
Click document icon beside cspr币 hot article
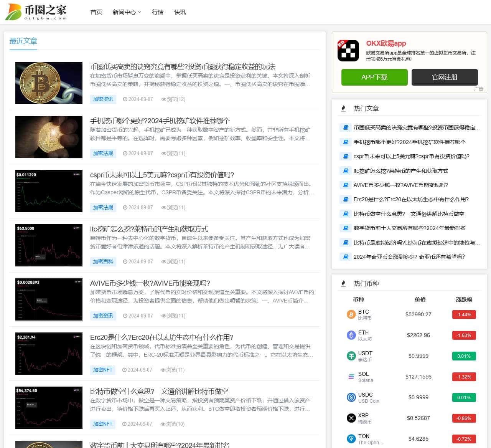pos(345,156)
